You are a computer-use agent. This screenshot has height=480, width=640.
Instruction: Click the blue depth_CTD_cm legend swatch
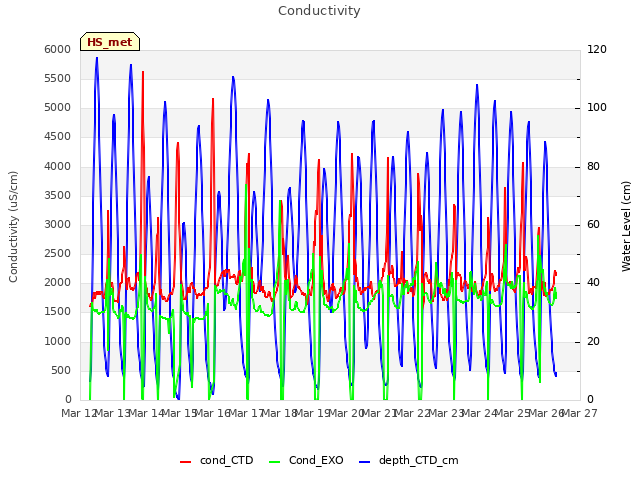(x=364, y=462)
